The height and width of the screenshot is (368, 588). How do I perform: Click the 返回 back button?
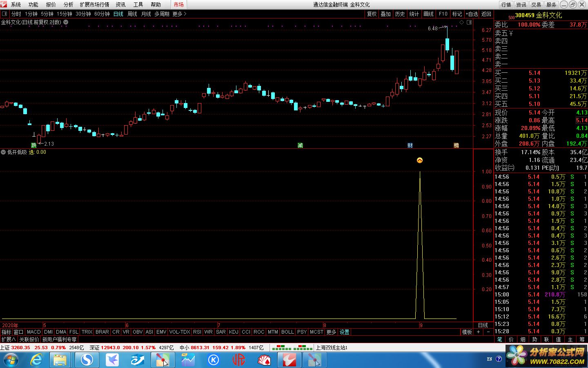486,14
